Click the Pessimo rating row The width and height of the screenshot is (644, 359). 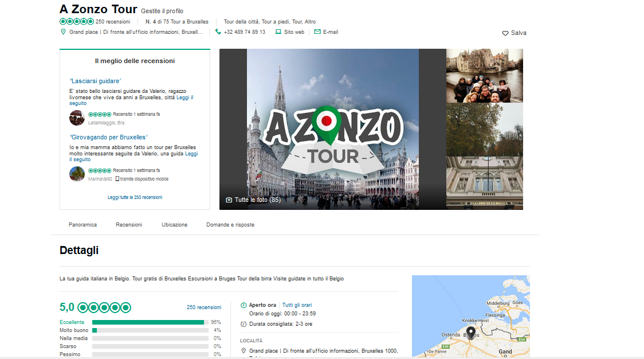click(x=140, y=354)
